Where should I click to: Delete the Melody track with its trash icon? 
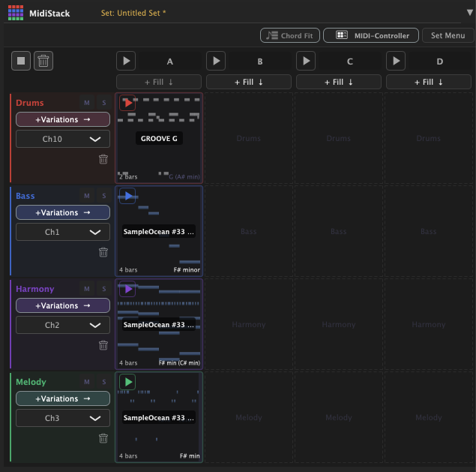103,438
